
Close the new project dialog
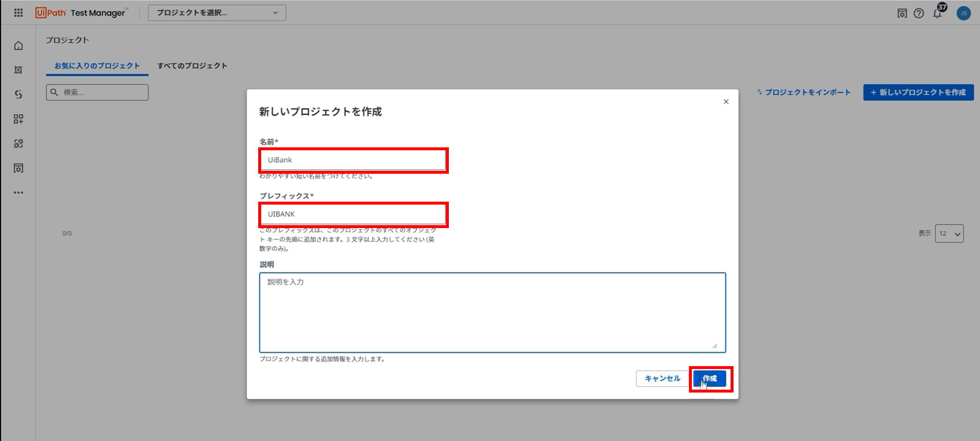click(726, 102)
